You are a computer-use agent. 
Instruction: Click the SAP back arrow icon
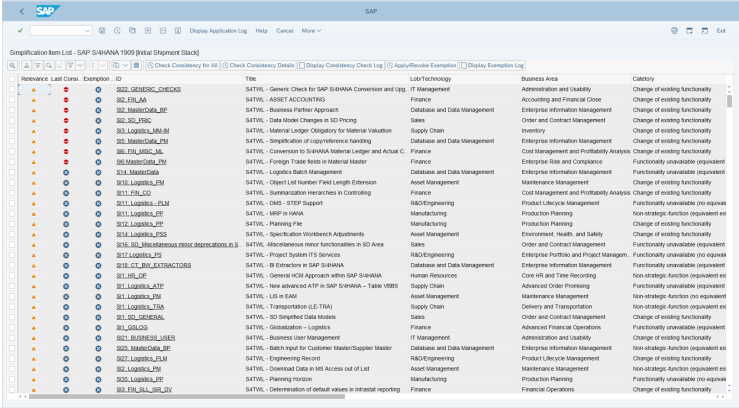point(22,10)
